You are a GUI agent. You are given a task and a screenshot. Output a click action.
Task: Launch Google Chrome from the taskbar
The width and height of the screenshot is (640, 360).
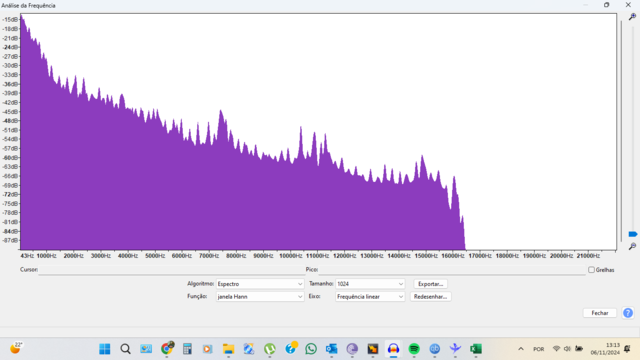click(x=167, y=349)
